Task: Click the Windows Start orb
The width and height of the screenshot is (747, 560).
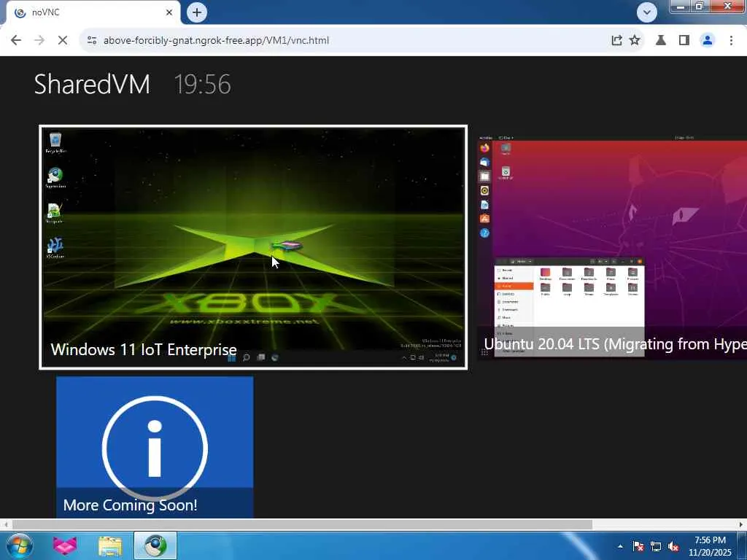Action: pyautogui.click(x=20, y=545)
